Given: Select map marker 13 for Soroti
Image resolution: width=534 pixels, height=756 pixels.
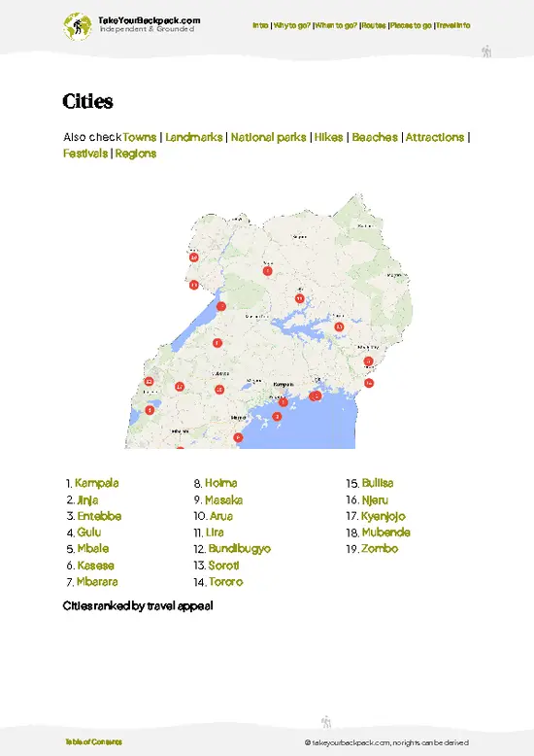Looking at the screenshot, I should coord(339,326).
